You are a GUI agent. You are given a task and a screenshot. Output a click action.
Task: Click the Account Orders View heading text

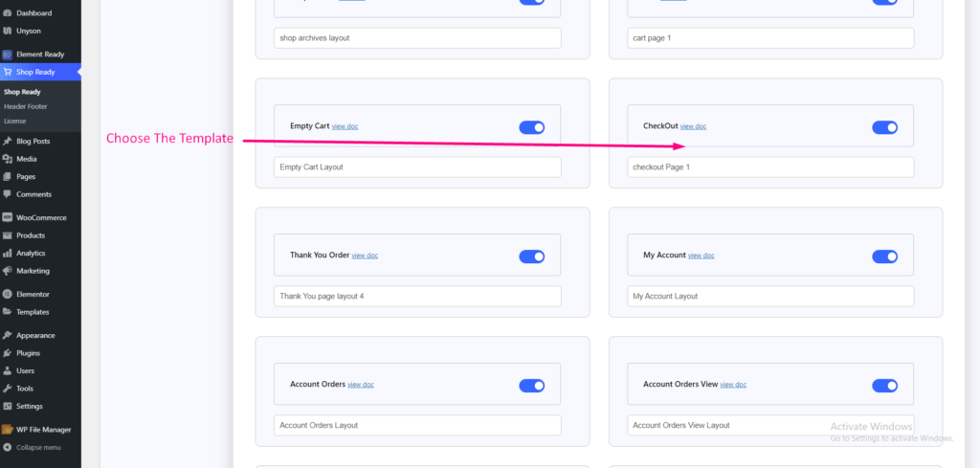[680, 384]
